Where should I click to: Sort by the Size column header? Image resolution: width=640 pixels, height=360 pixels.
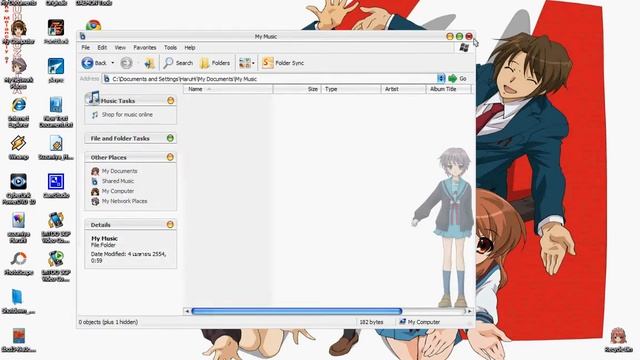[x=297, y=89]
